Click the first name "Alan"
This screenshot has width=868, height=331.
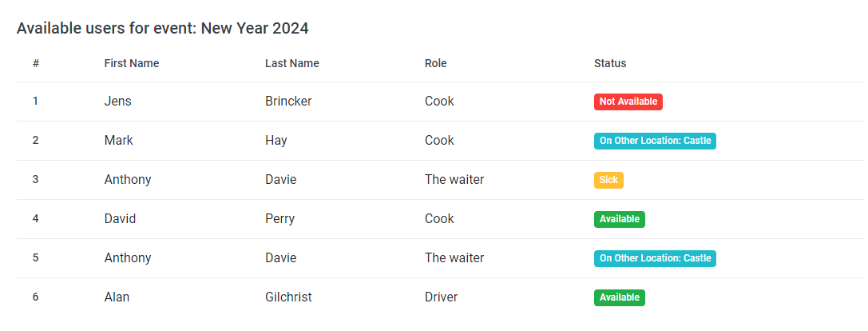click(x=117, y=297)
